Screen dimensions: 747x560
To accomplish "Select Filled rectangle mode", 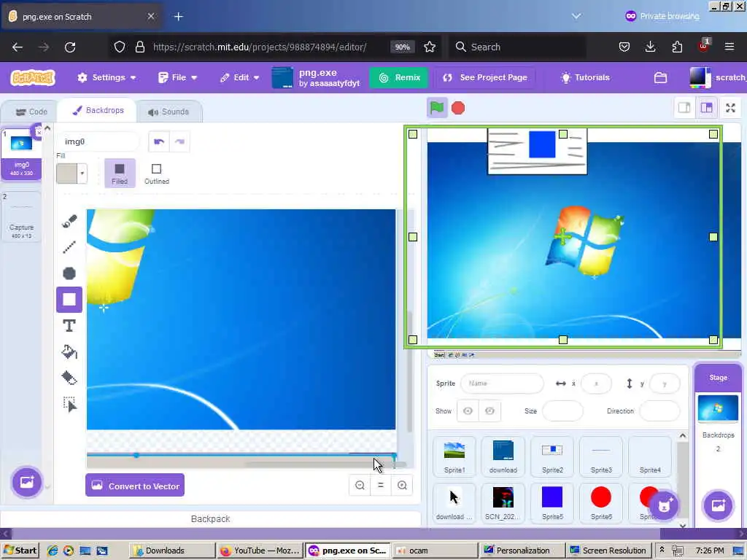I will coord(120,173).
